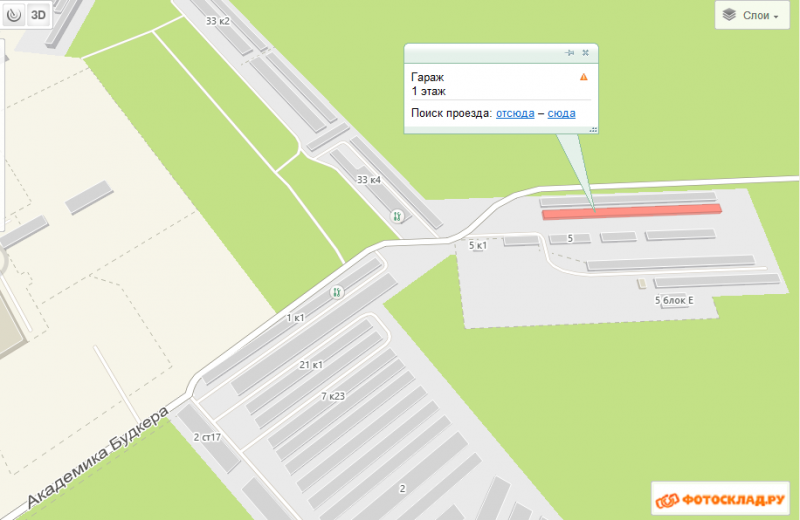Viewport: 800px width, 520px height.
Task: Click the сюда route link
Action: 561,113
